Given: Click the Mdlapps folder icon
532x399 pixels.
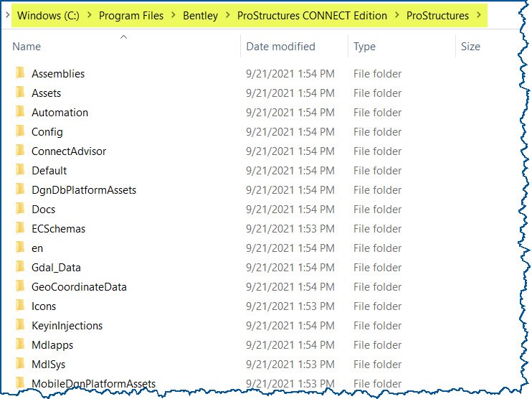Looking at the screenshot, I should point(20,344).
